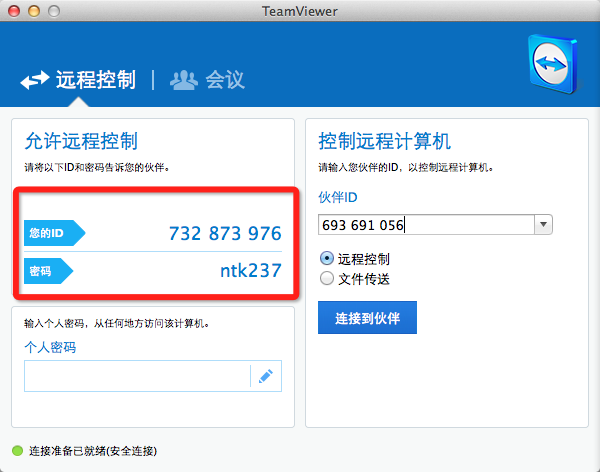Click the people icon beside 会议

click(x=183, y=80)
